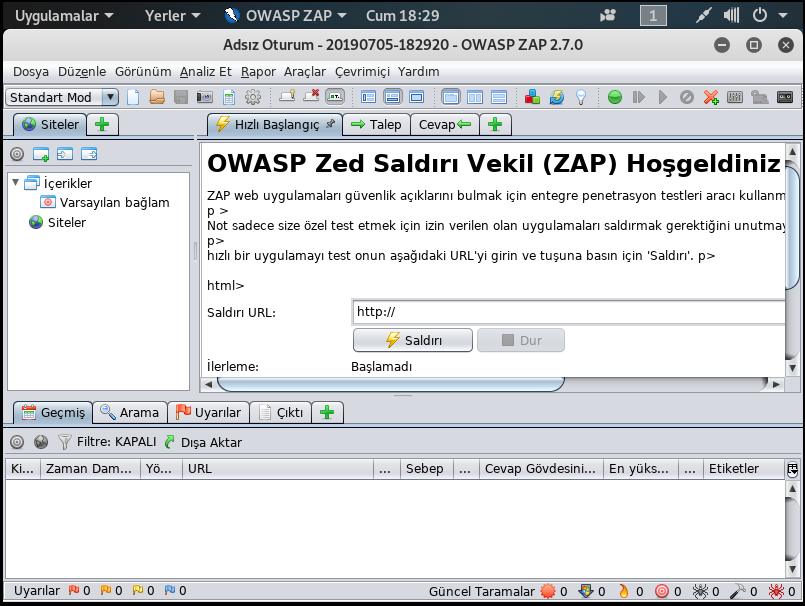The width and height of the screenshot is (805, 606).
Task: Select the expand Sites layout icon
Action: click(x=369, y=97)
